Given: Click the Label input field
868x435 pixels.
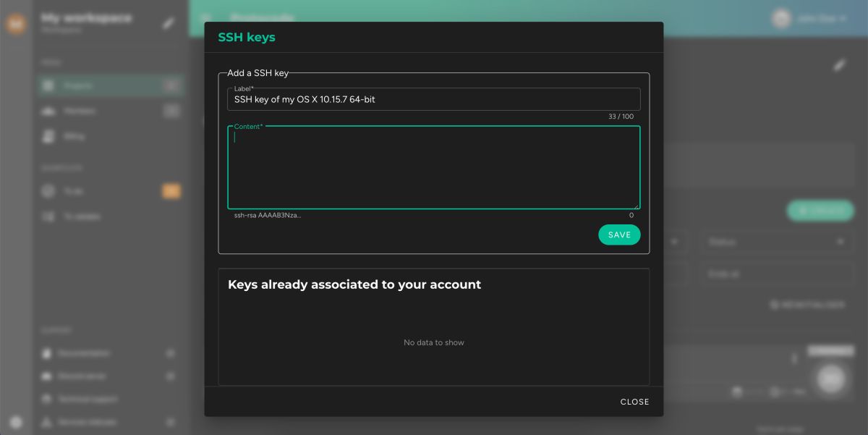Looking at the screenshot, I should tap(433, 99).
